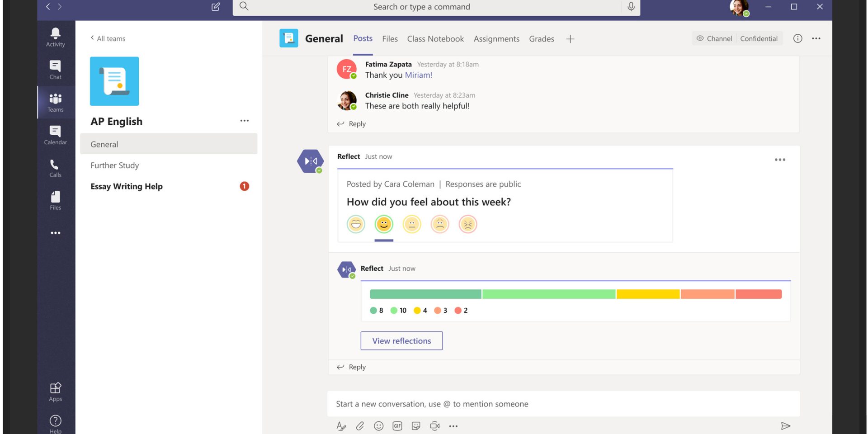Open more compose options ellipsis
The width and height of the screenshot is (868, 434).
point(453,426)
